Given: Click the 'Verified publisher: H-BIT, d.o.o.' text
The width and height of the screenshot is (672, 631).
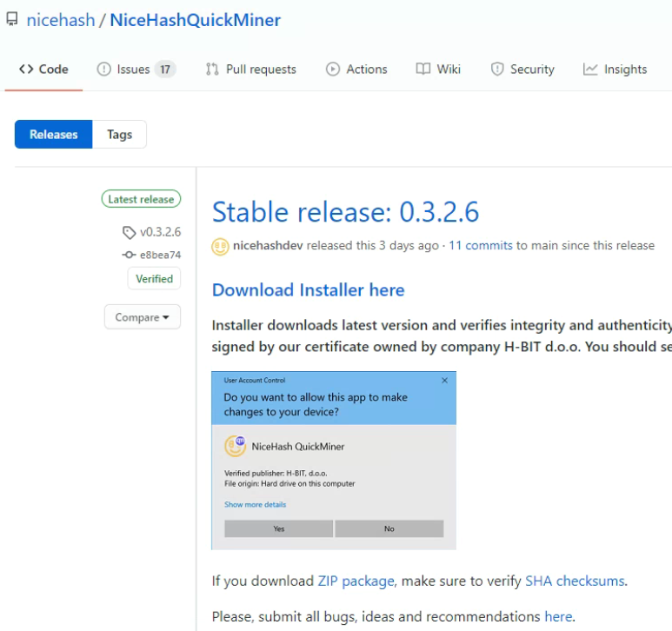Looking at the screenshot, I should coord(276,474).
